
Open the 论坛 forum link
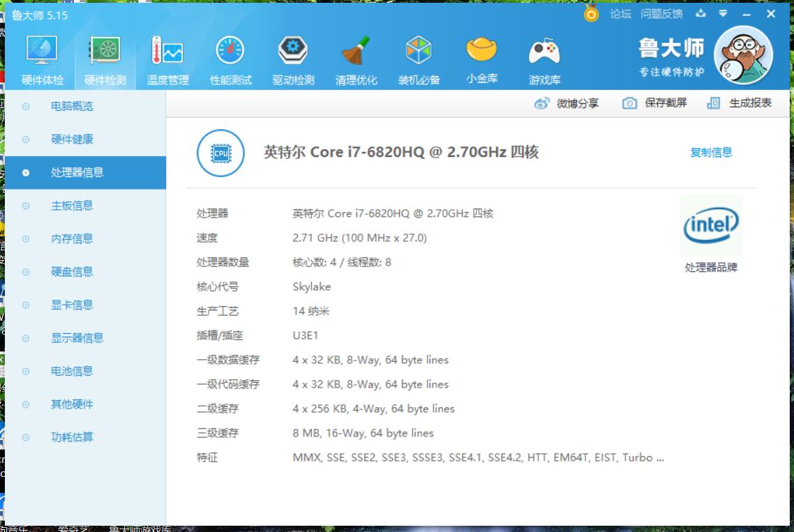point(620,14)
